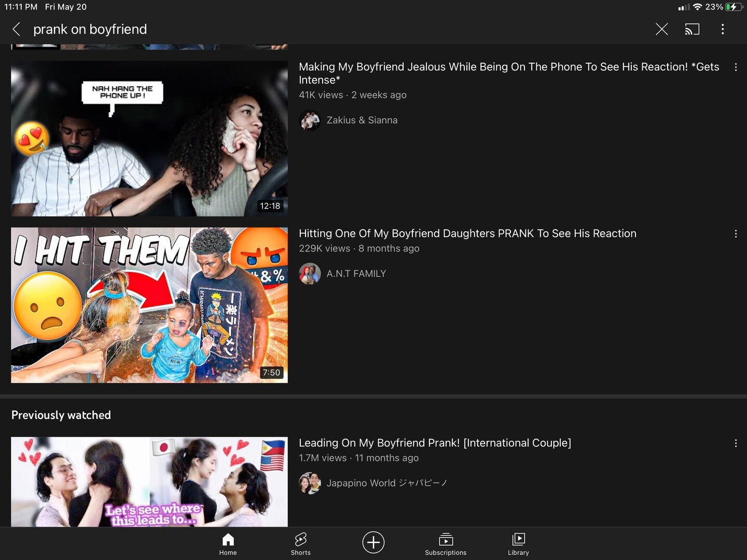This screenshot has height=560, width=747.
Task: Click the 'Zakius & Sianna' channel name
Action: click(362, 120)
